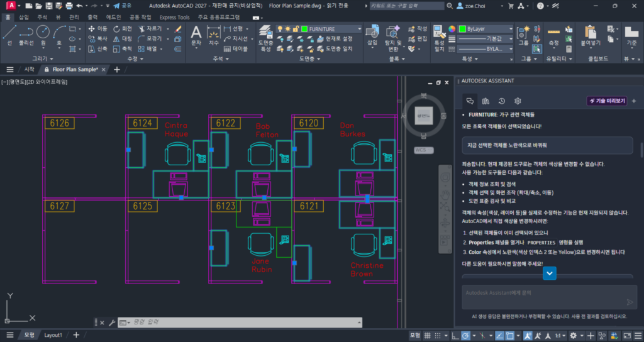
Task: Toggle object snap in status bar
Action: pyautogui.click(x=509, y=336)
